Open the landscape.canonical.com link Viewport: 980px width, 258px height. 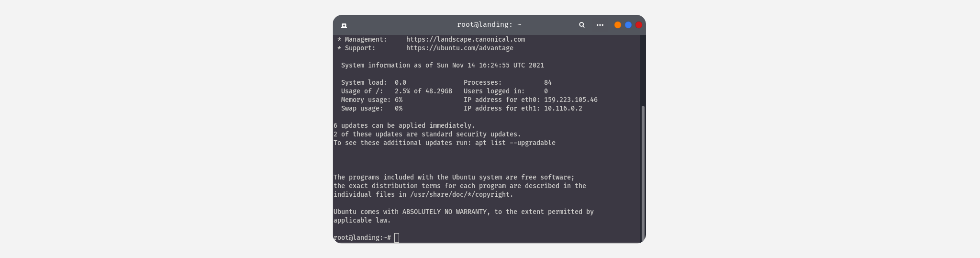click(x=466, y=40)
